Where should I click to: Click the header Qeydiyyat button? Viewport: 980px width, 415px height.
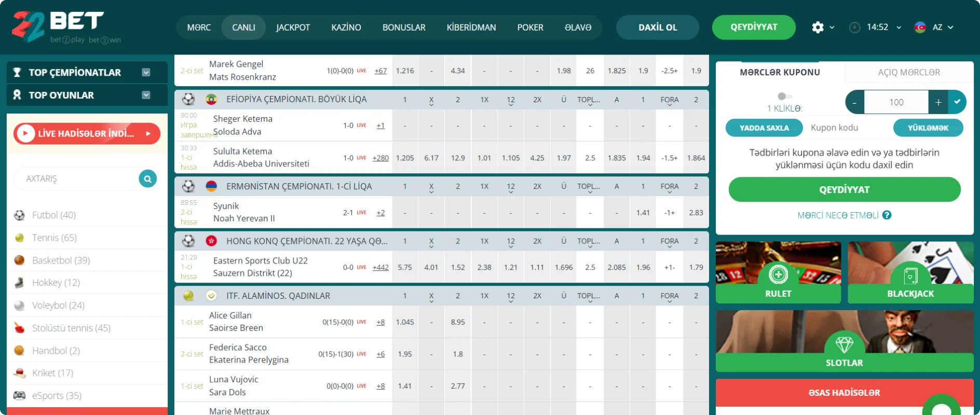click(x=754, y=27)
